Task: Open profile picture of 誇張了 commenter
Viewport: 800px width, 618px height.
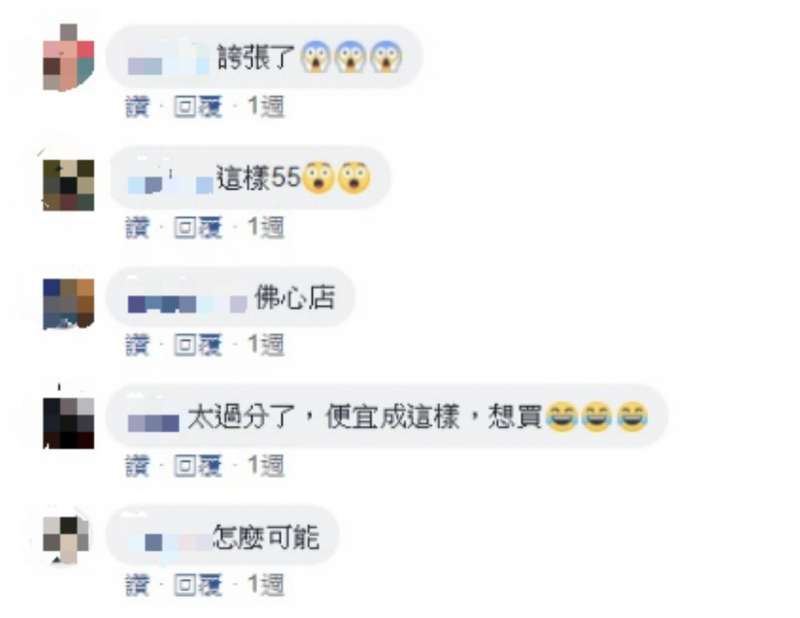Action: [x=68, y=57]
